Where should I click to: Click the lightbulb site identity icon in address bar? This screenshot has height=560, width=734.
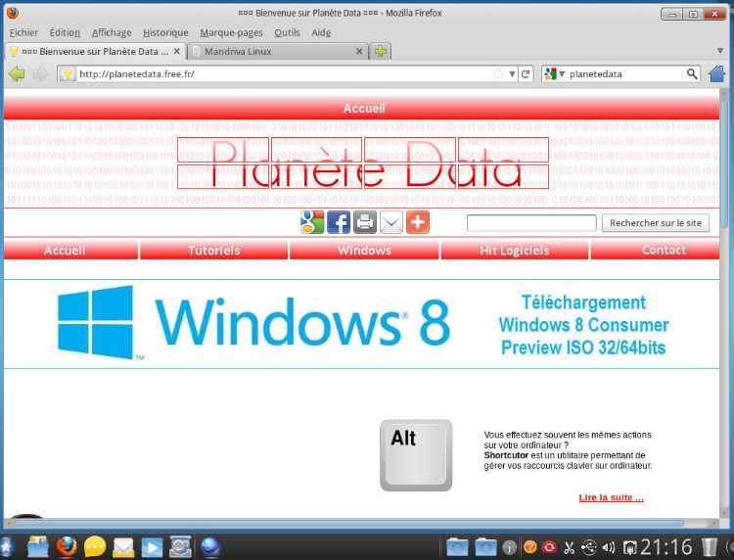68,73
